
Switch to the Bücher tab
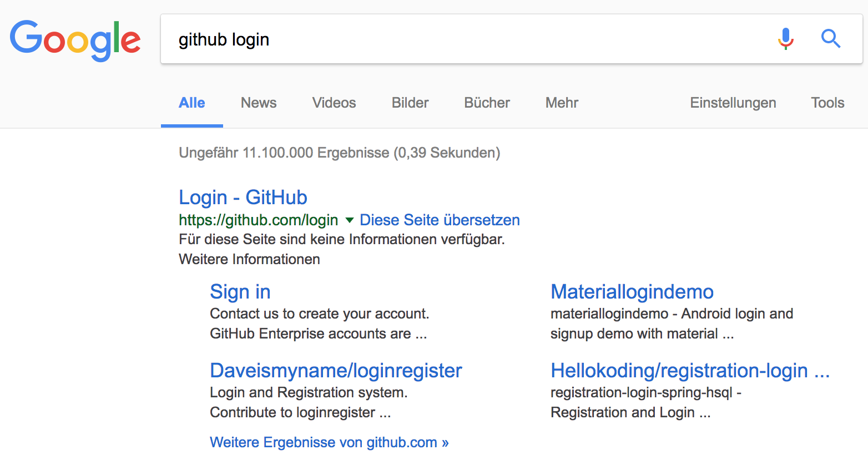pyautogui.click(x=487, y=103)
